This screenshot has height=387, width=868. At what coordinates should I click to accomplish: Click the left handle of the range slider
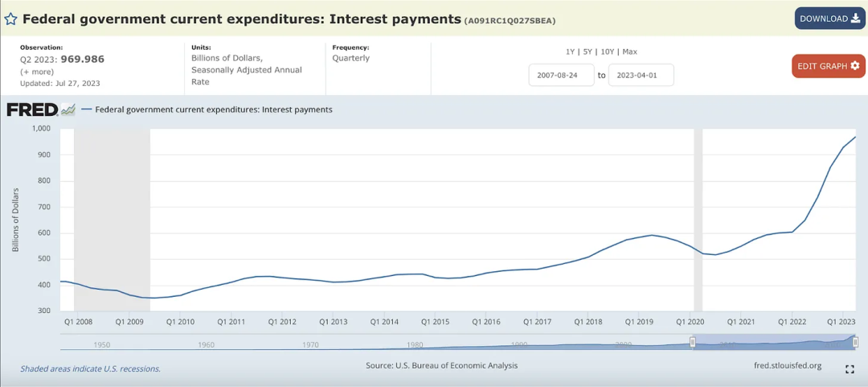692,342
